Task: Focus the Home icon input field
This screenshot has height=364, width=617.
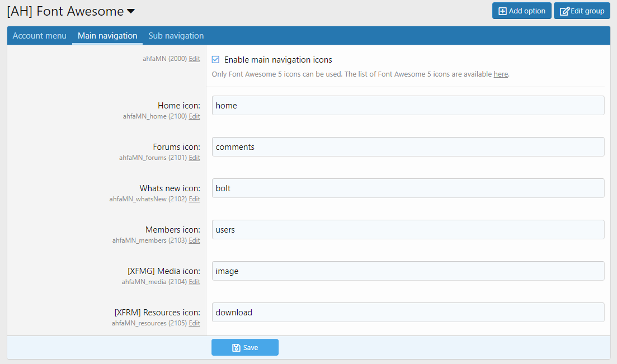Action: [408, 106]
